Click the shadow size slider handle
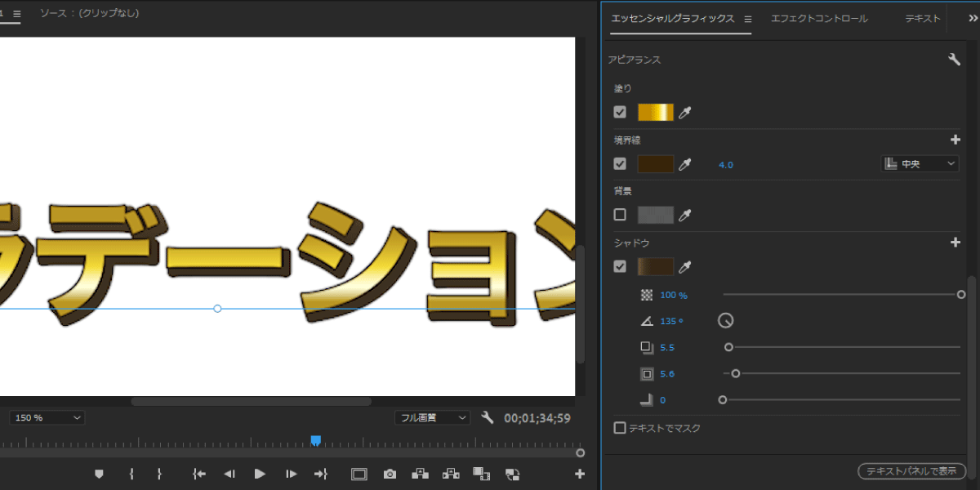This screenshot has height=490, width=980. 736,373
